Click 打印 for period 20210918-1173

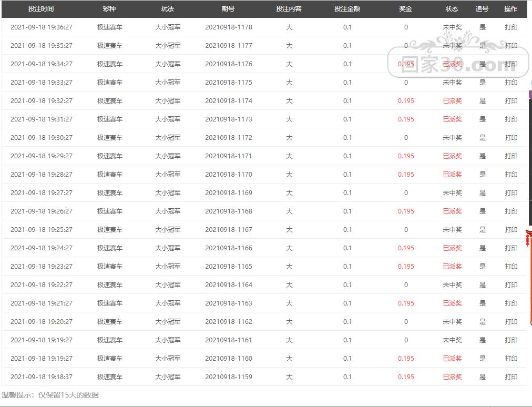click(x=511, y=119)
